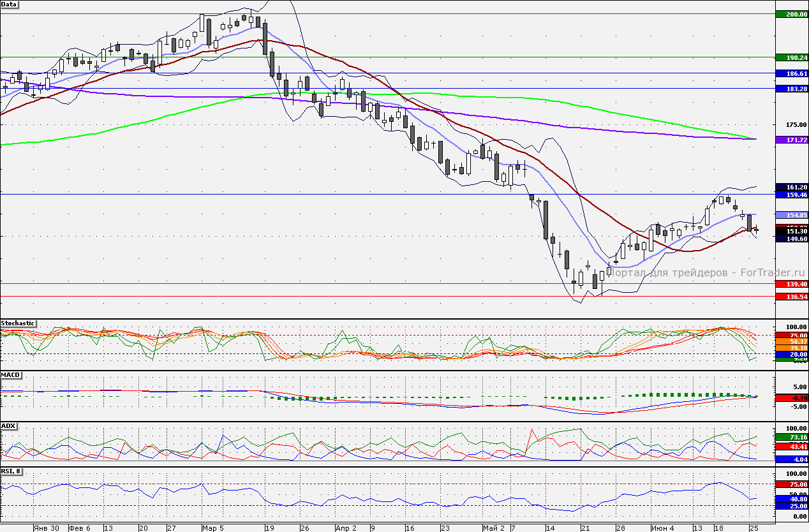Click the 'Янв 30' date label
The image size is (809, 532).
(x=47, y=528)
